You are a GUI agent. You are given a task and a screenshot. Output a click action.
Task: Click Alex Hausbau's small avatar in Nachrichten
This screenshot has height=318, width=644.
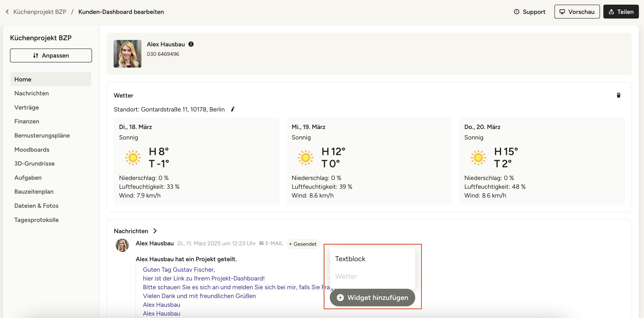tap(122, 245)
